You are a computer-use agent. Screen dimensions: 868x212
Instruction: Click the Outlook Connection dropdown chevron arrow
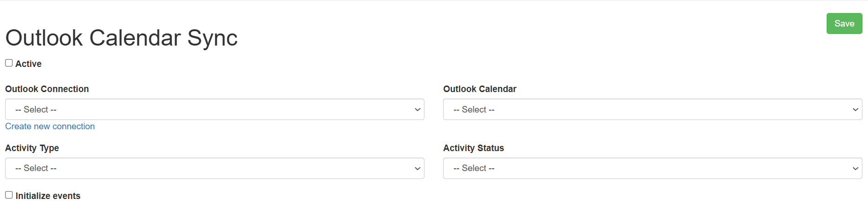[417, 110]
